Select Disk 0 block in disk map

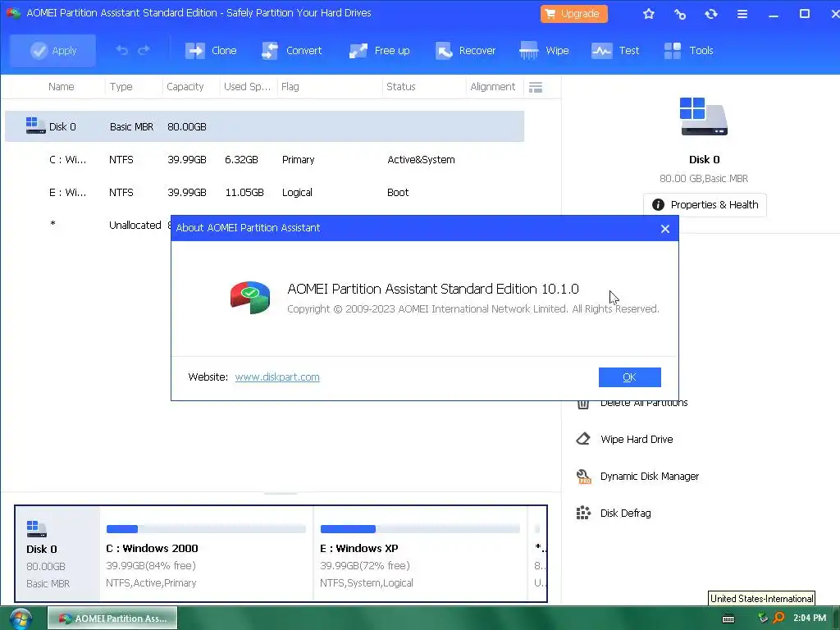[58, 554]
